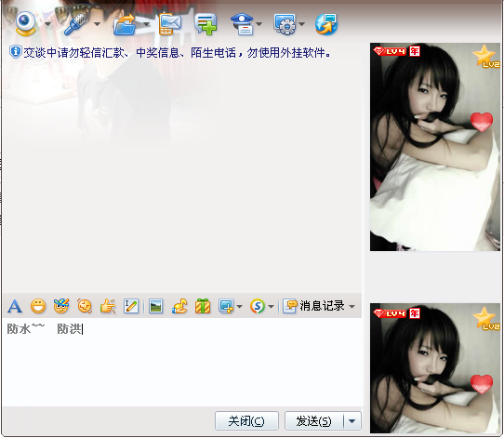504x438 pixels.
Task: Expand screenshot options dropdown arrow
Action: pyautogui.click(x=240, y=307)
